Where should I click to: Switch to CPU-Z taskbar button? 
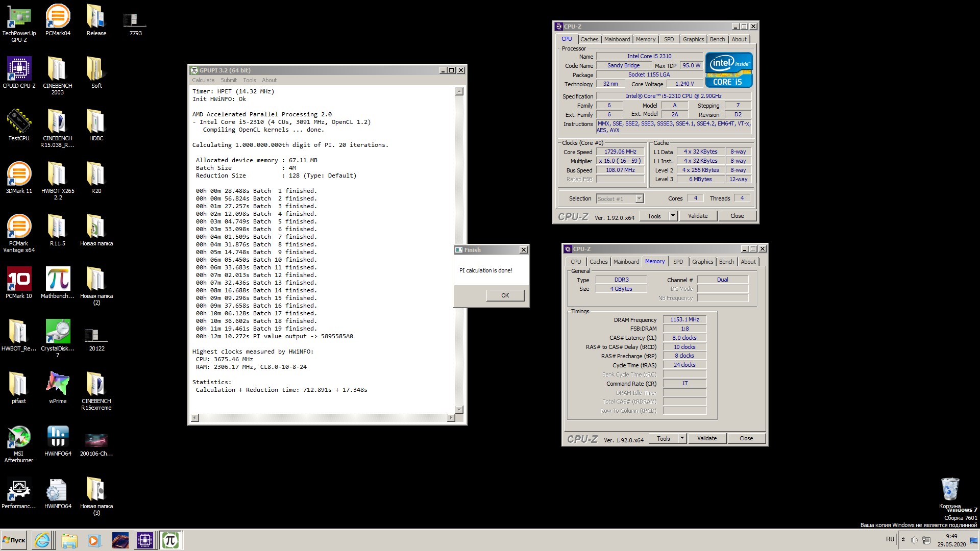(144, 540)
